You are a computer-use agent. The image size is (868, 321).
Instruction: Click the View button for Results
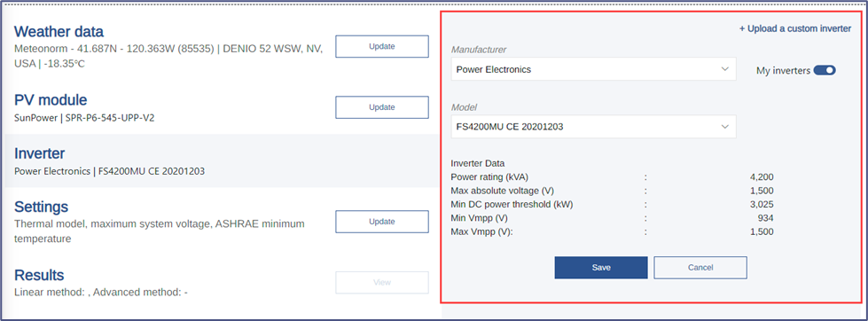pyautogui.click(x=382, y=282)
